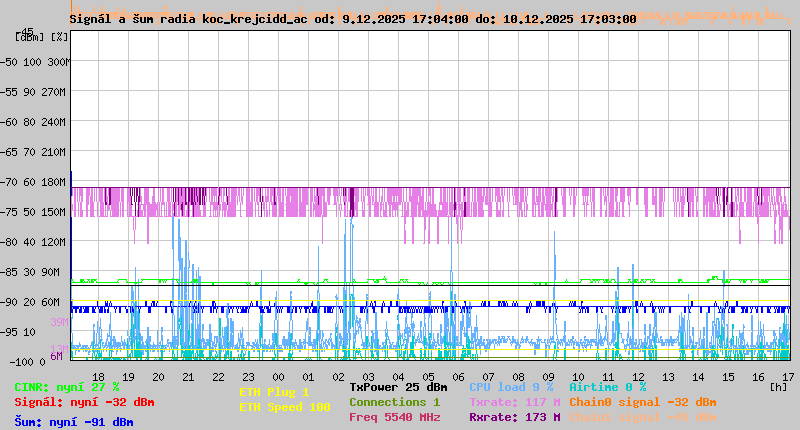Click the purple Rxrate legend entry
This screenshot has width=800, height=430.
coord(514,417)
